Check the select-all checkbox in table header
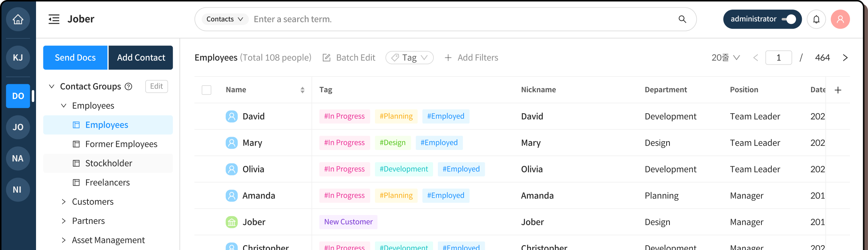The width and height of the screenshot is (868, 250). pyautogui.click(x=207, y=90)
